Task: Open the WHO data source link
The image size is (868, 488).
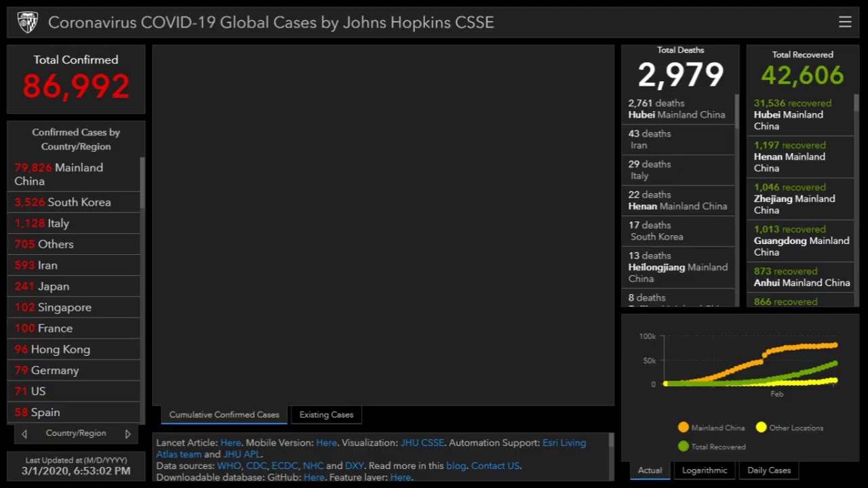Action: (x=229, y=466)
